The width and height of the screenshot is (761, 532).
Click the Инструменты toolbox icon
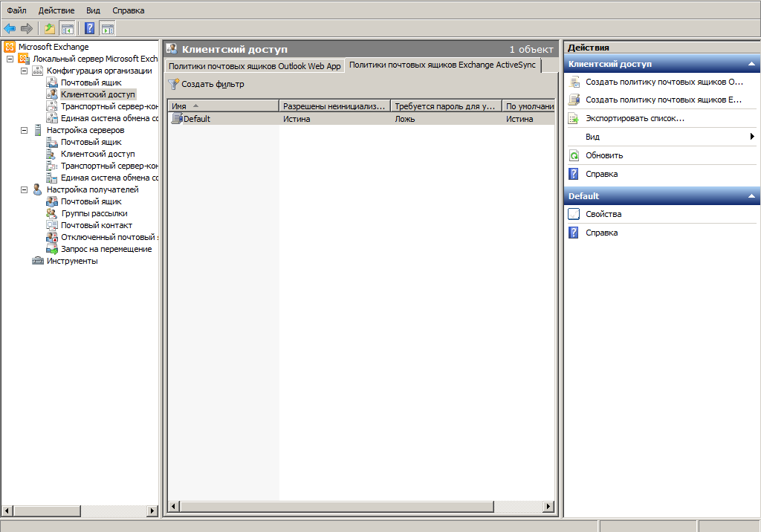click(x=38, y=261)
